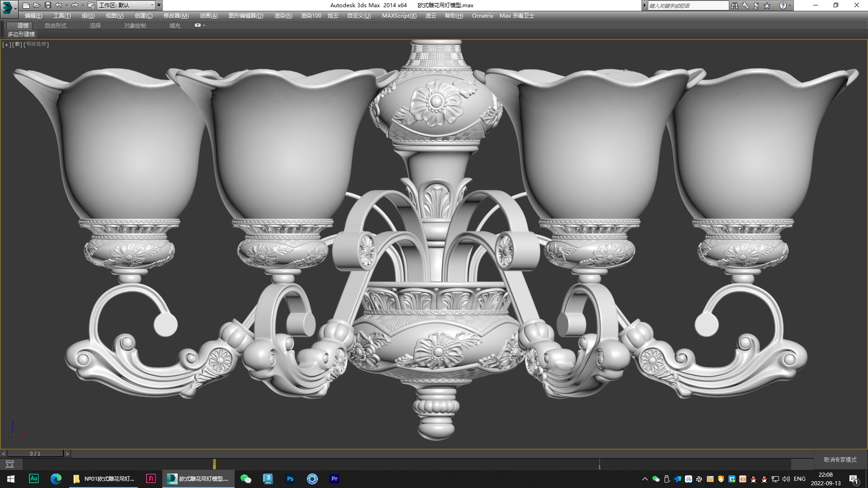The width and height of the screenshot is (868, 488).
Task: Open Help using the question mark icon
Action: click(x=783, y=5)
